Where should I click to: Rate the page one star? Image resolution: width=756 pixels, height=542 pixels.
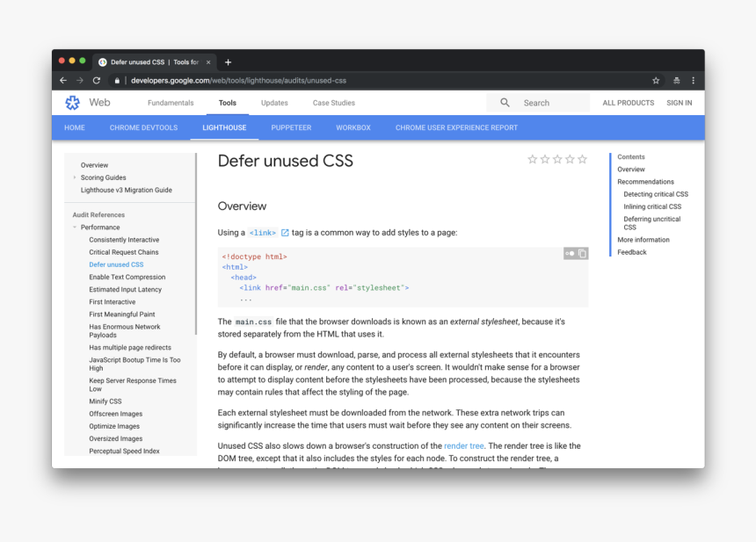pyautogui.click(x=533, y=159)
